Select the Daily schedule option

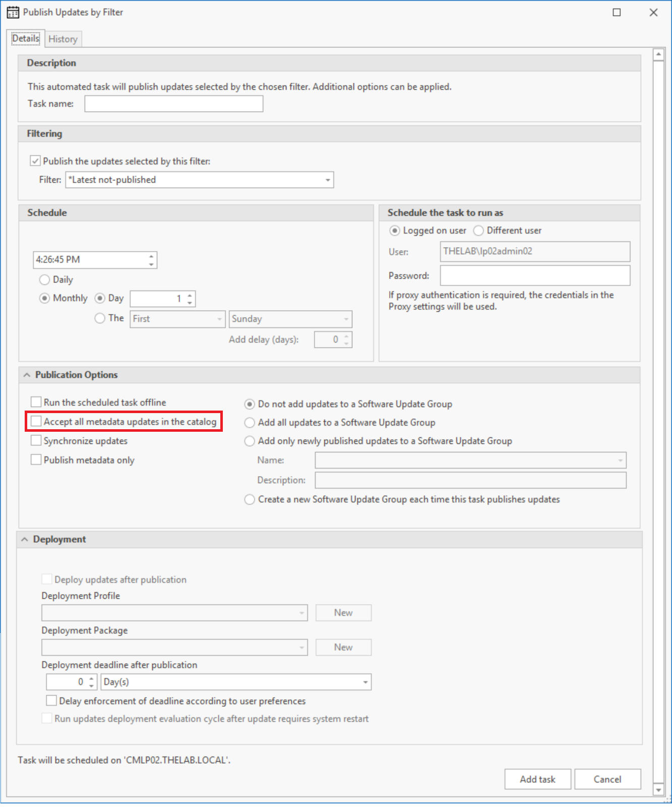coord(44,279)
